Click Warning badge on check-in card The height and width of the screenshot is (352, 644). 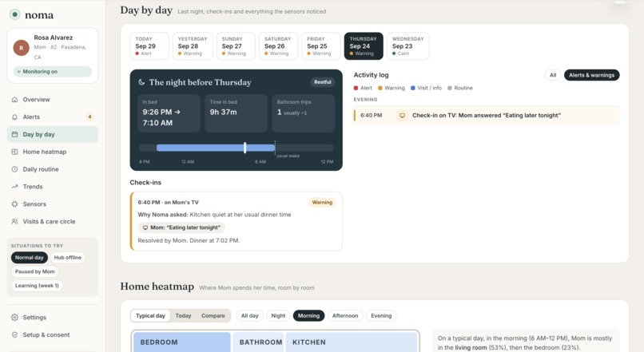(x=322, y=202)
